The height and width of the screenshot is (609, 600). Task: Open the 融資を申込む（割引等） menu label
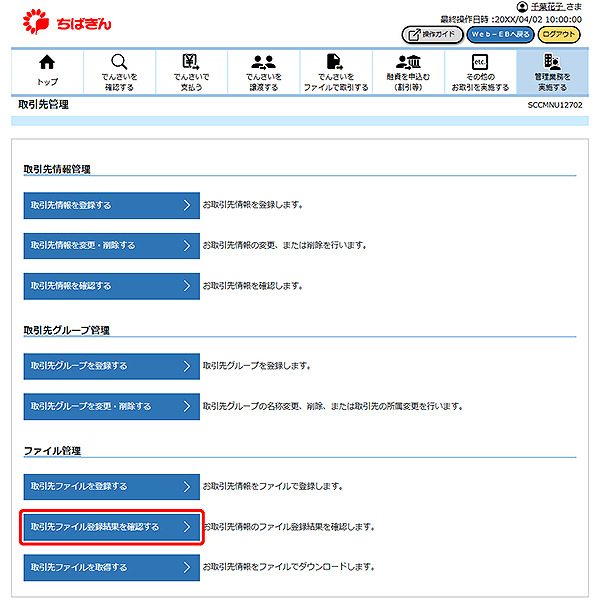(408, 82)
